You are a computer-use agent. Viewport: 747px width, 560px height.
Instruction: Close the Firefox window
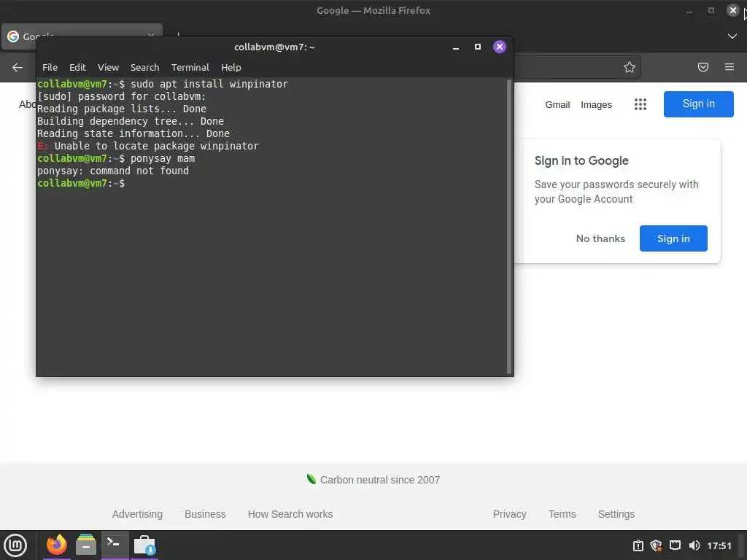pos(732,10)
